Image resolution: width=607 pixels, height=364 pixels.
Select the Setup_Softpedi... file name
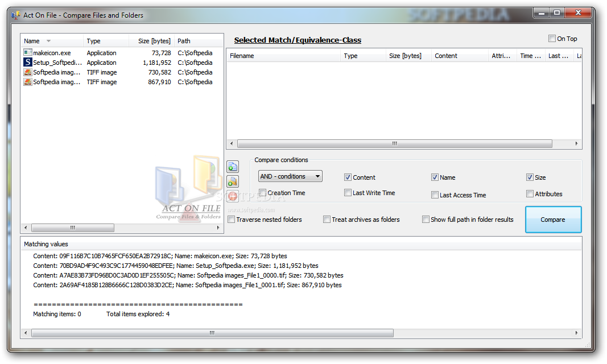point(57,63)
